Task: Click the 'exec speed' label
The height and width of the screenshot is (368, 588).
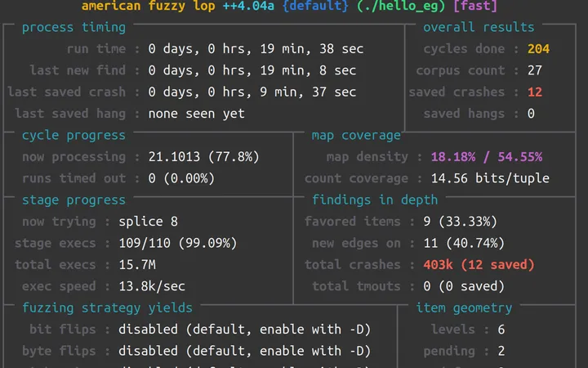Action: click(x=59, y=286)
